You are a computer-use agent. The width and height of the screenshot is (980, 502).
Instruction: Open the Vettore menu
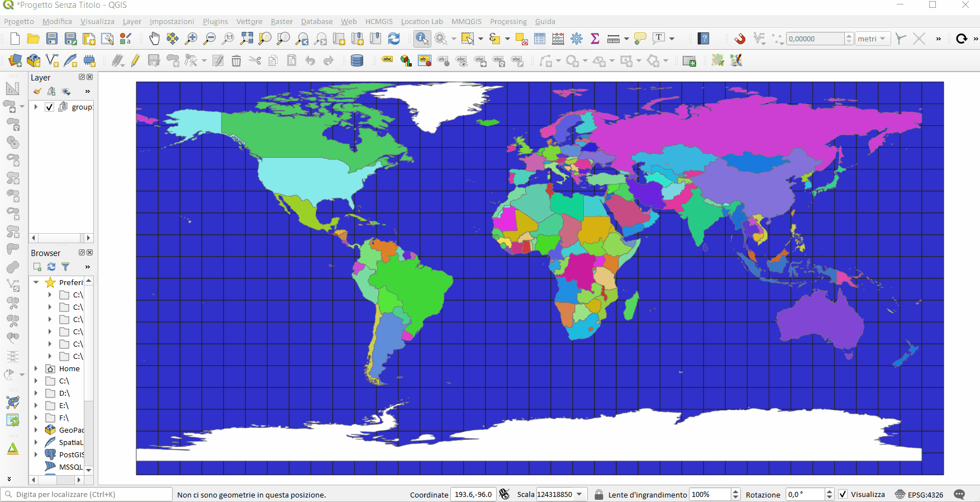(x=249, y=21)
